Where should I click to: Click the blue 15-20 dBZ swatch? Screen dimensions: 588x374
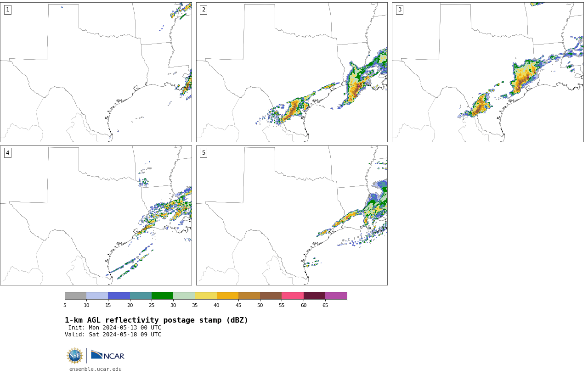tap(119, 296)
